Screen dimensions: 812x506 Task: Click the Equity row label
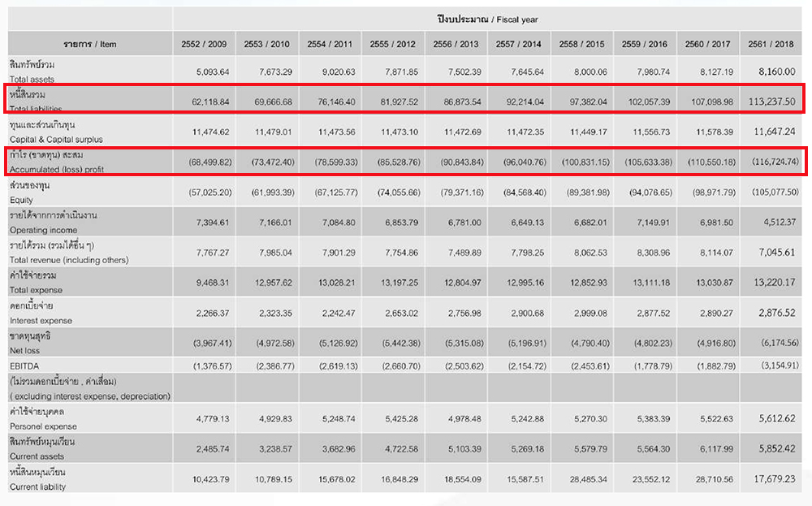(22, 200)
